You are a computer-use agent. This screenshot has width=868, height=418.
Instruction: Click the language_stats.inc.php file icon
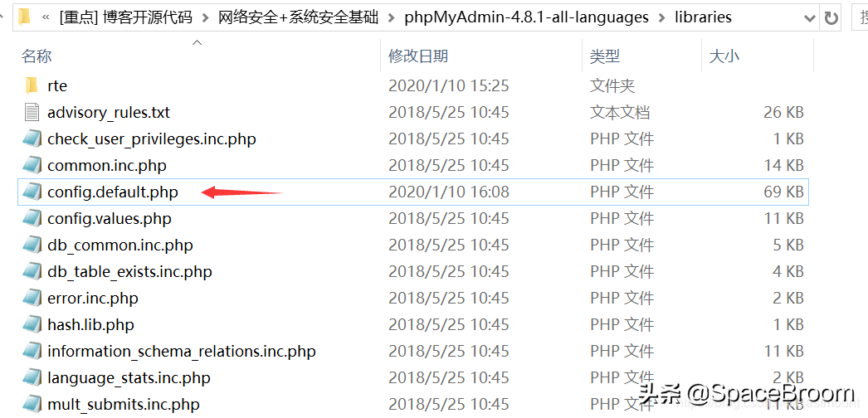point(32,377)
